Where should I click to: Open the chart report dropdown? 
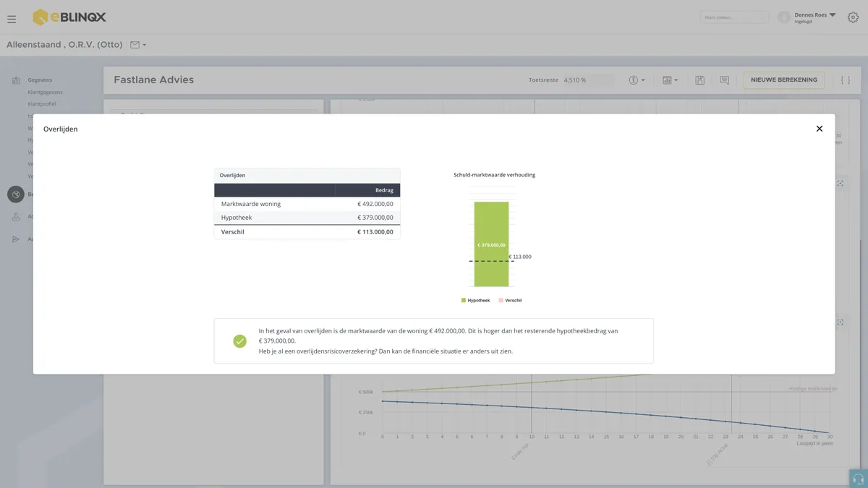tap(670, 80)
